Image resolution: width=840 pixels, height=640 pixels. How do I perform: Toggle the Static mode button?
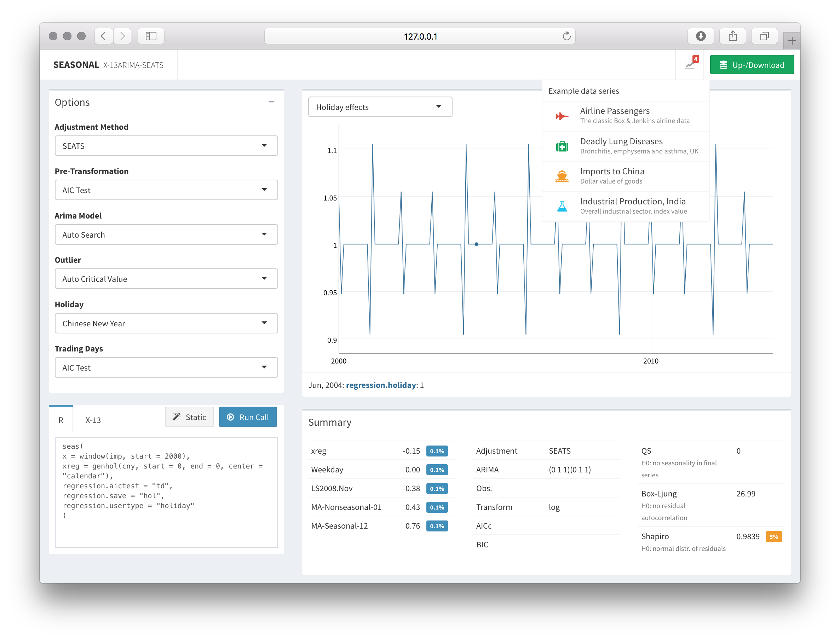[189, 417]
